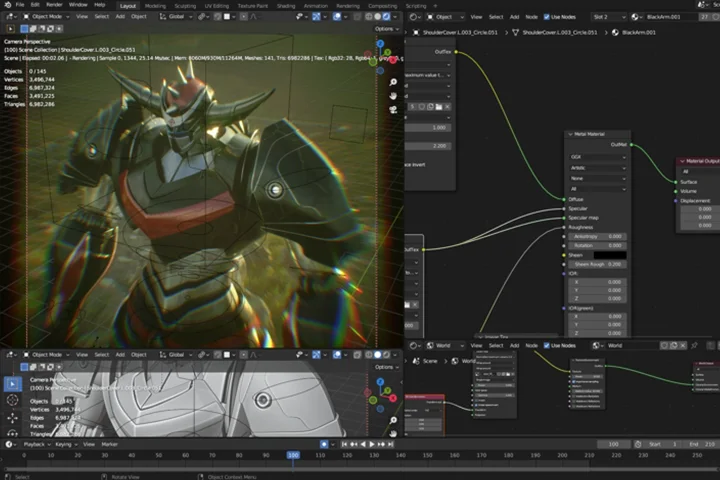Select the extend selection mode icon in top viewport

point(33,28)
